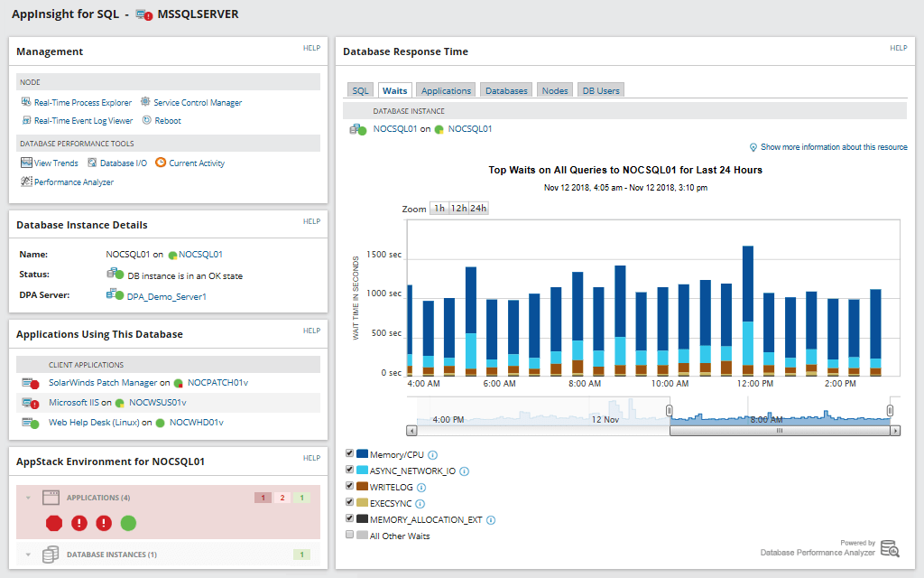Click the green application status circle in AppStack
This screenshot has height=578, width=924.
[x=128, y=523]
